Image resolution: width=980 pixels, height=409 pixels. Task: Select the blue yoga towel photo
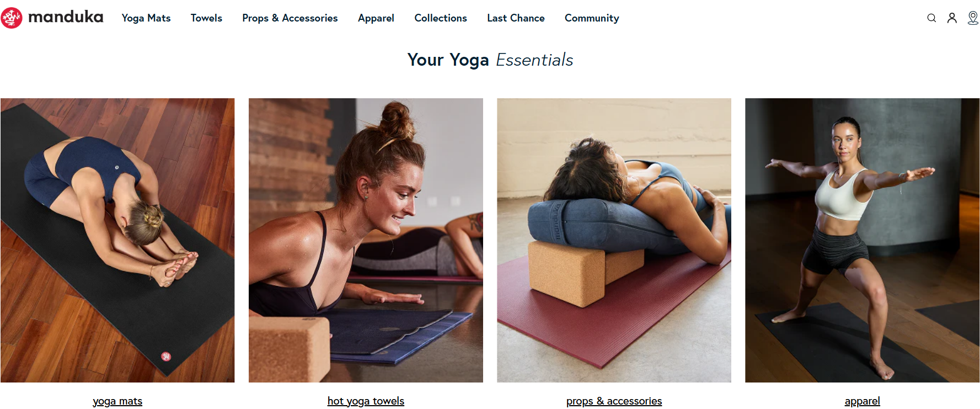[366, 240]
